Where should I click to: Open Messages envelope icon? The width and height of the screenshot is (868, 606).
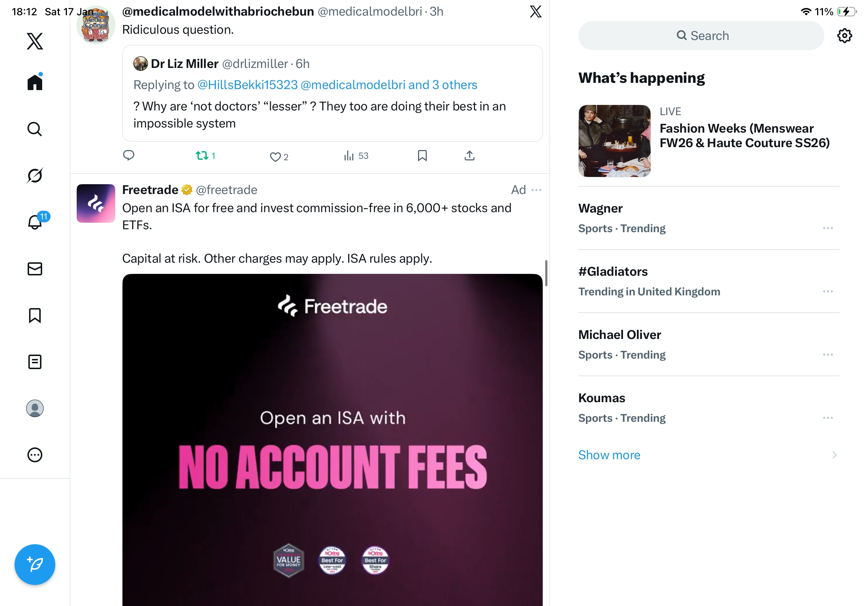tap(35, 269)
